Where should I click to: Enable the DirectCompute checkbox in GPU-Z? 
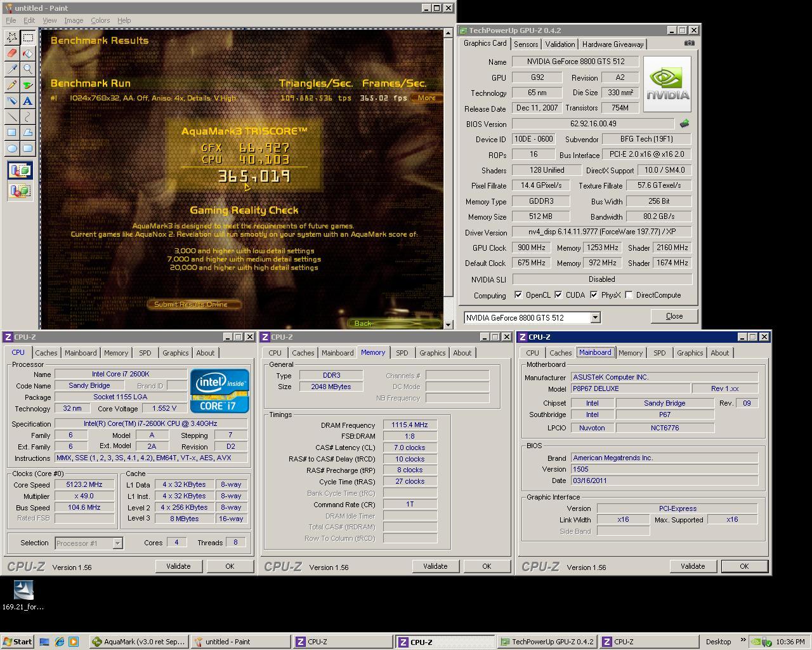pos(629,295)
